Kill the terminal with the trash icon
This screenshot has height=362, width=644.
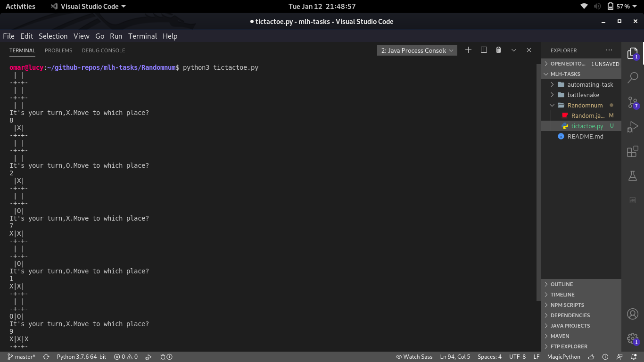point(499,50)
